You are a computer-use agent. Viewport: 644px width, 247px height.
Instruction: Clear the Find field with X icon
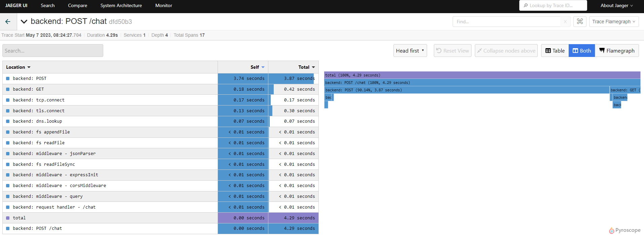[565, 22]
